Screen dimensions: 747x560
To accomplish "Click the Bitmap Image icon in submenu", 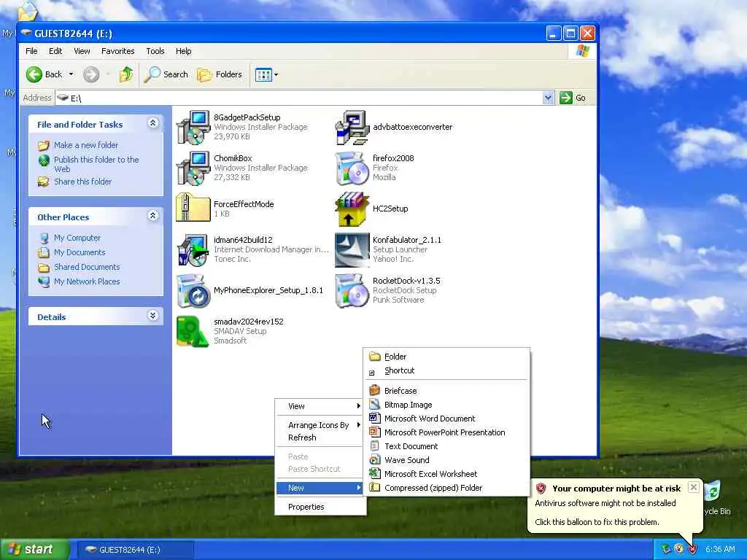I will point(375,404).
